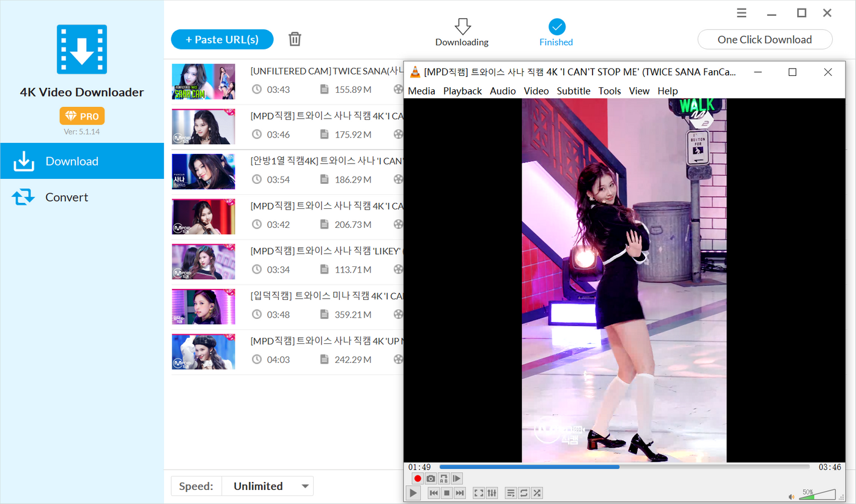Open VLC Video menu
This screenshot has height=504, width=856.
536,91
